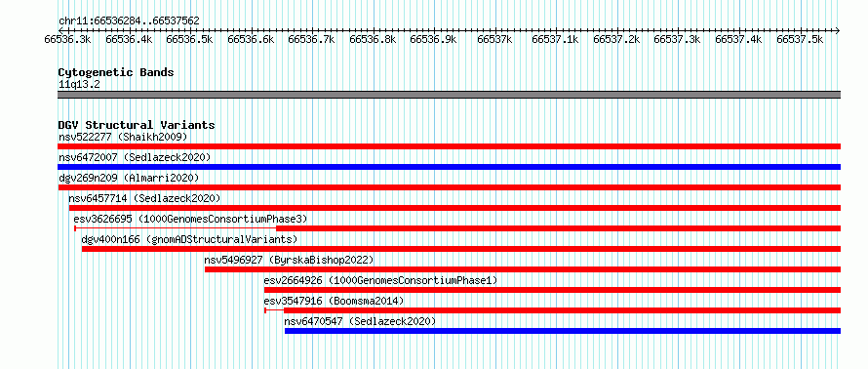Select the red bar for nsv5496927
Screen dimensions: 868x369
coord(523,269)
